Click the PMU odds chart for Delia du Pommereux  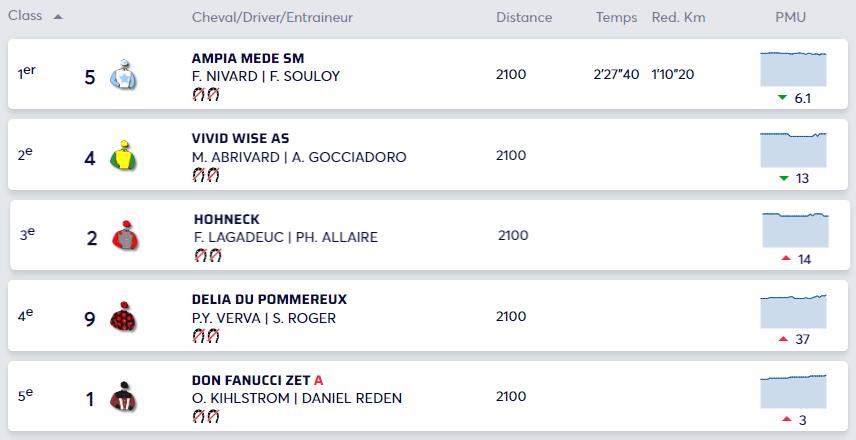click(793, 310)
